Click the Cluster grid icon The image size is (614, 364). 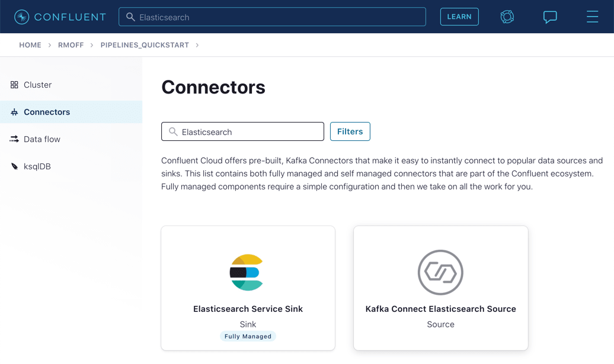[14, 85]
